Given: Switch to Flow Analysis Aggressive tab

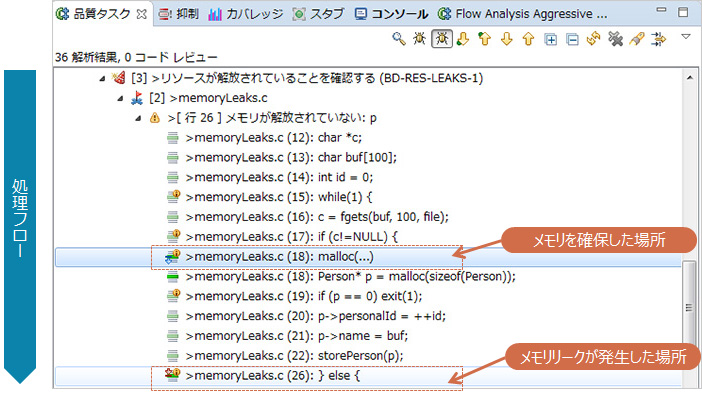Looking at the screenshot, I should point(522,14).
